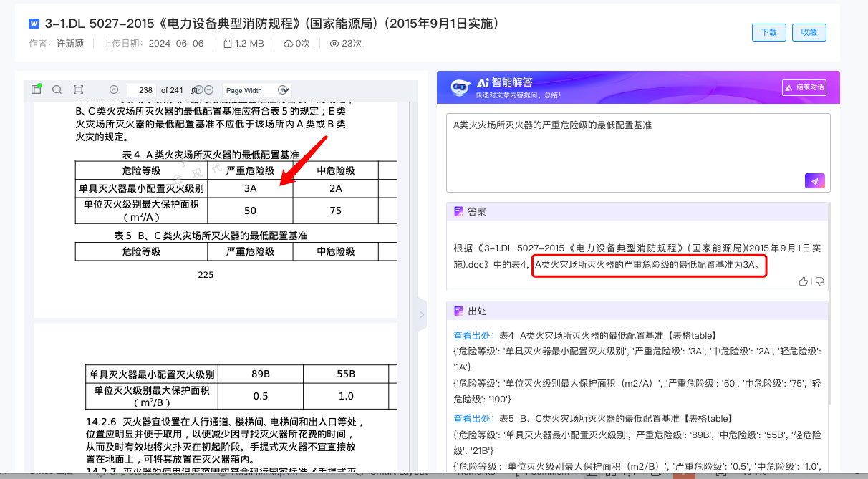This screenshot has height=479, width=868.
Task: Click the 收藏 favorite button
Action: pyautogui.click(x=809, y=32)
